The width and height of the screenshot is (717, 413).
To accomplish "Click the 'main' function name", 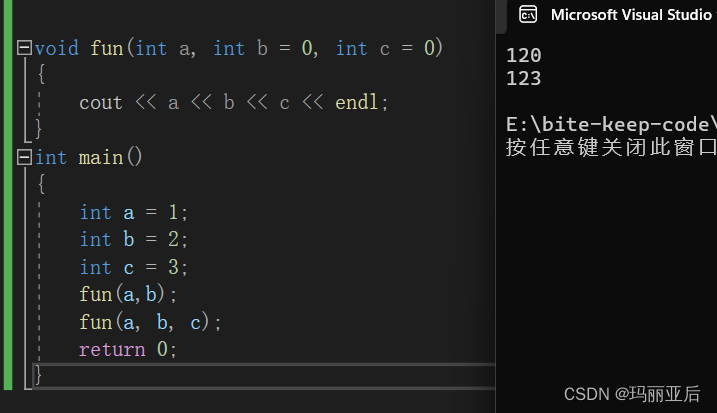I will 101,158.
